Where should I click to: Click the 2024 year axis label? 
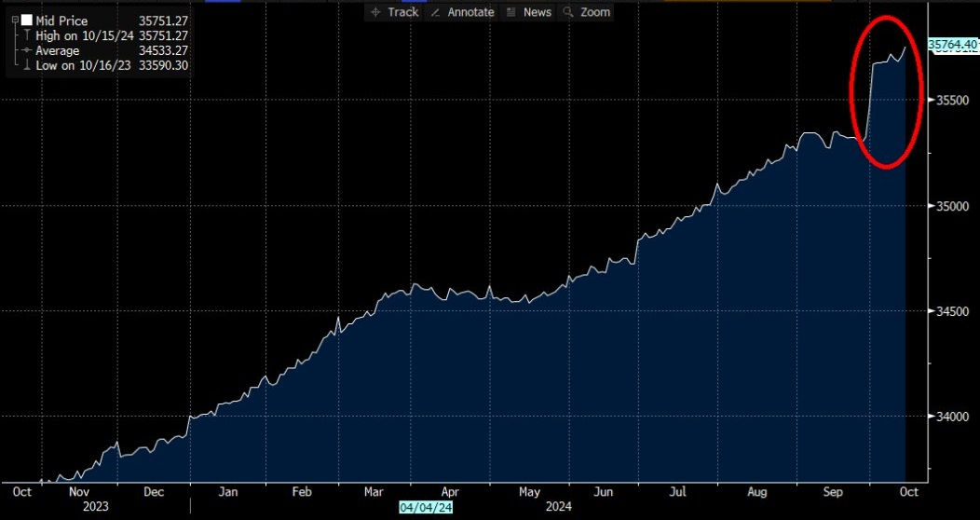pos(558,506)
